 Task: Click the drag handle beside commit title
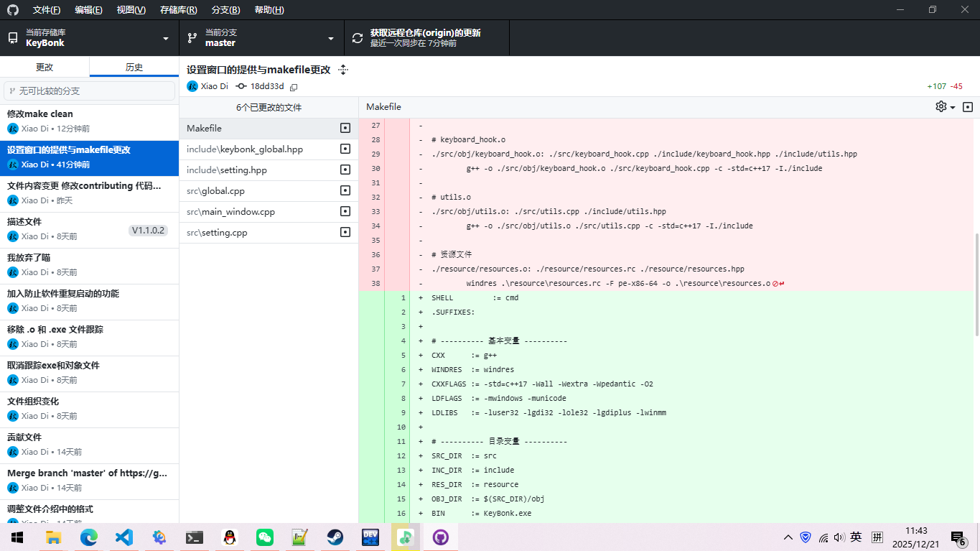coord(342,69)
